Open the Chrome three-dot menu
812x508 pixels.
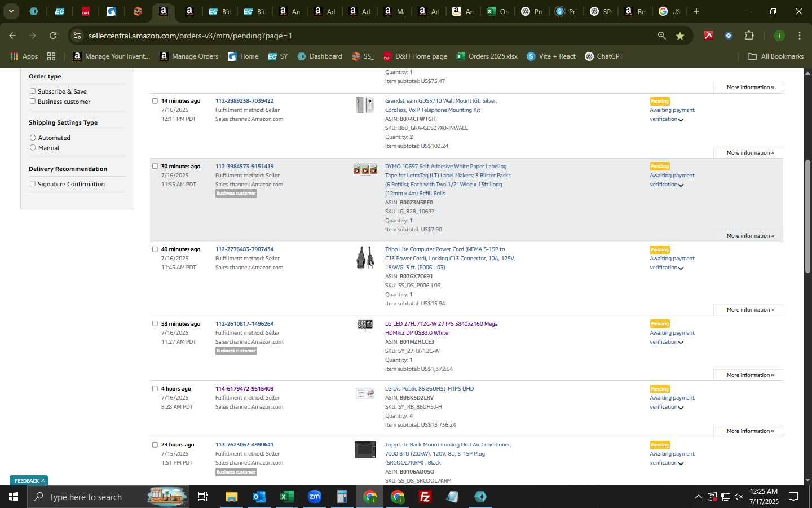pyautogui.click(x=799, y=36)
